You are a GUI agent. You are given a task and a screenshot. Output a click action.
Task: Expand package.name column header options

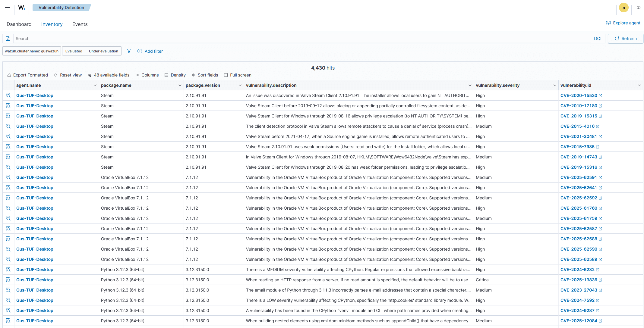coord(180,86)
